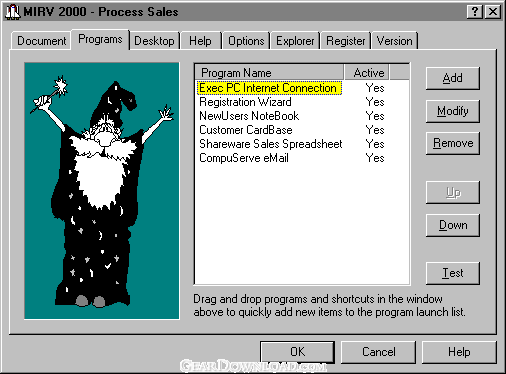This screenshot has height=374, width=506.
Task: Click the Modify button
Action: [453, 111]
